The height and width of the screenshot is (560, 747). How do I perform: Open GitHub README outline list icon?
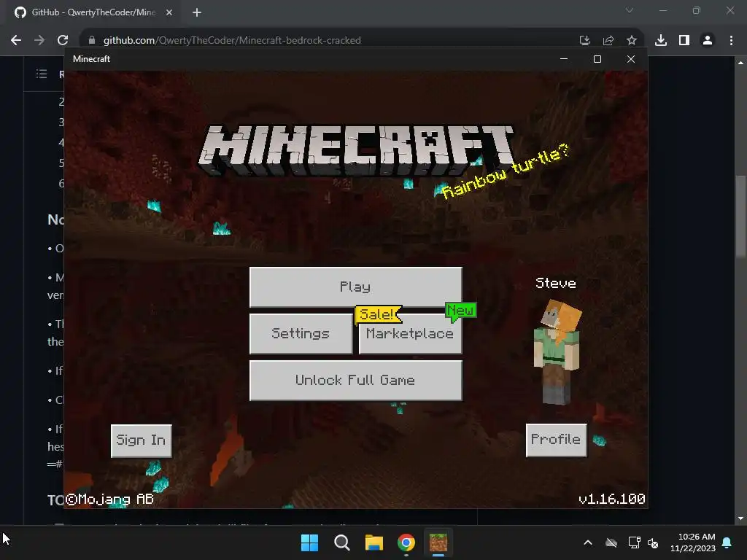tap(42, 74)
